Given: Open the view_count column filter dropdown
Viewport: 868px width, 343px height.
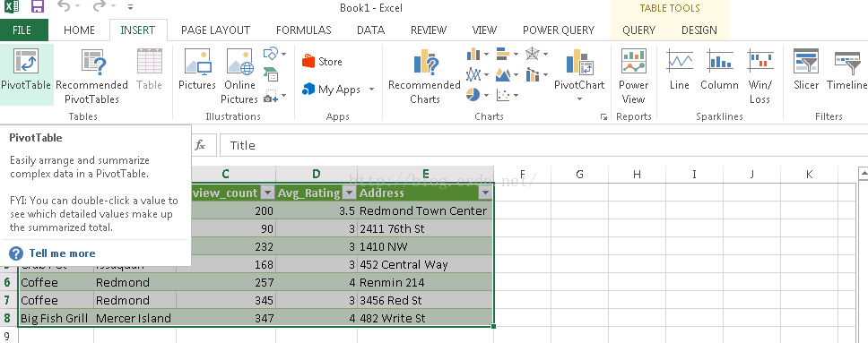Looking at the screenshot, I should tap(267, 193).
